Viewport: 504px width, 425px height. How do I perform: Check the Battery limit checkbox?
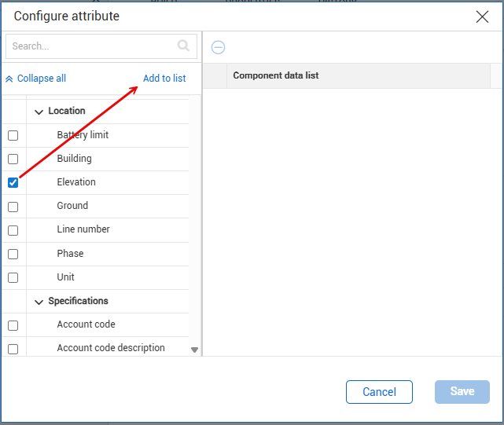13,135
